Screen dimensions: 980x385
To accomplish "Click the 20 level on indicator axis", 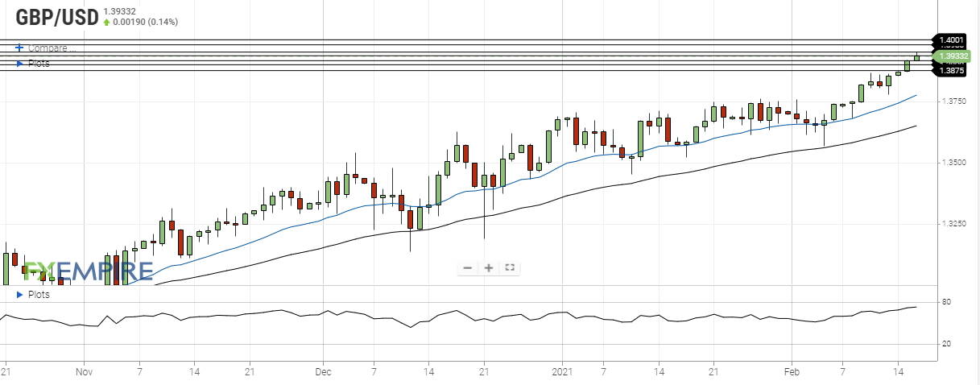I will coord(946,344).
